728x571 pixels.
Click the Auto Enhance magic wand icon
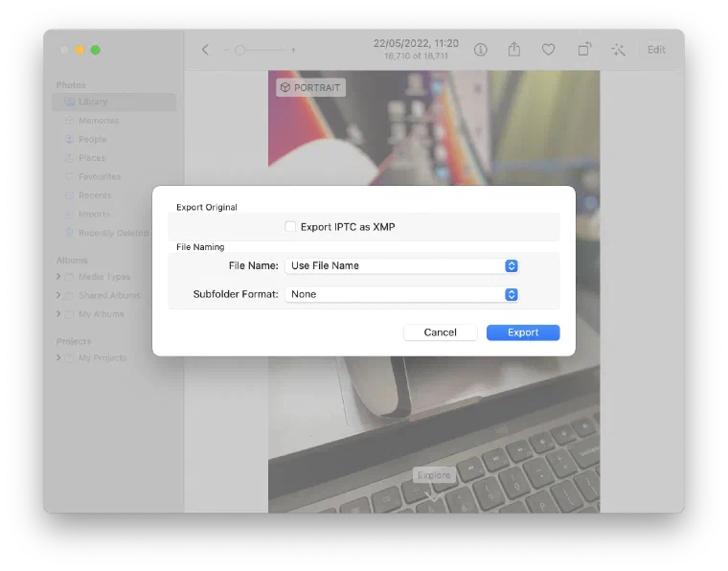tap(619, 50)
